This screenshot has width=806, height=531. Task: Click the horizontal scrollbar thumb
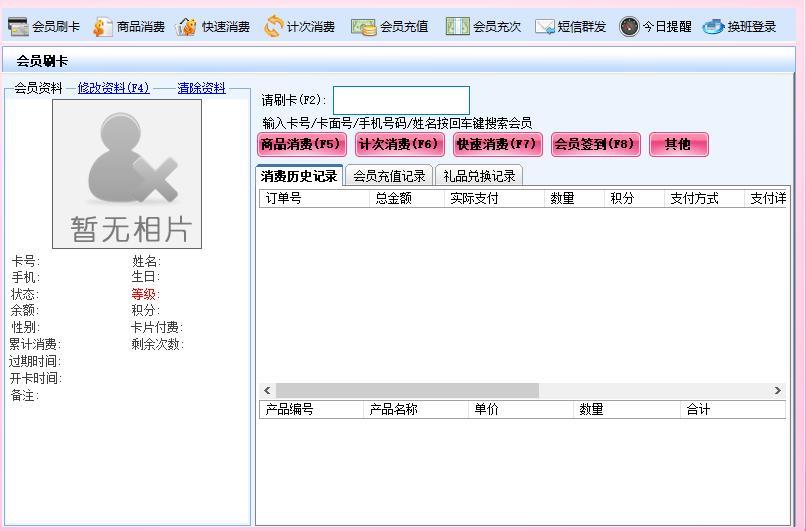click(407, 391)
